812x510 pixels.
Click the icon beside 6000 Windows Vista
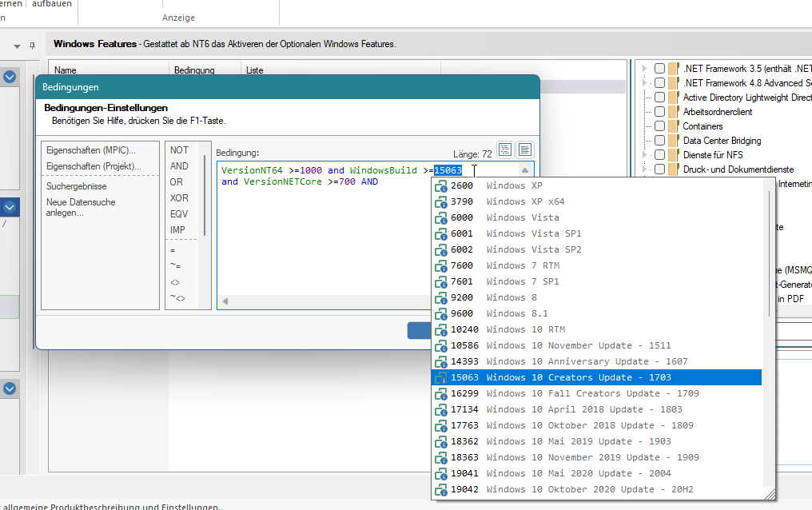(440, 218)
